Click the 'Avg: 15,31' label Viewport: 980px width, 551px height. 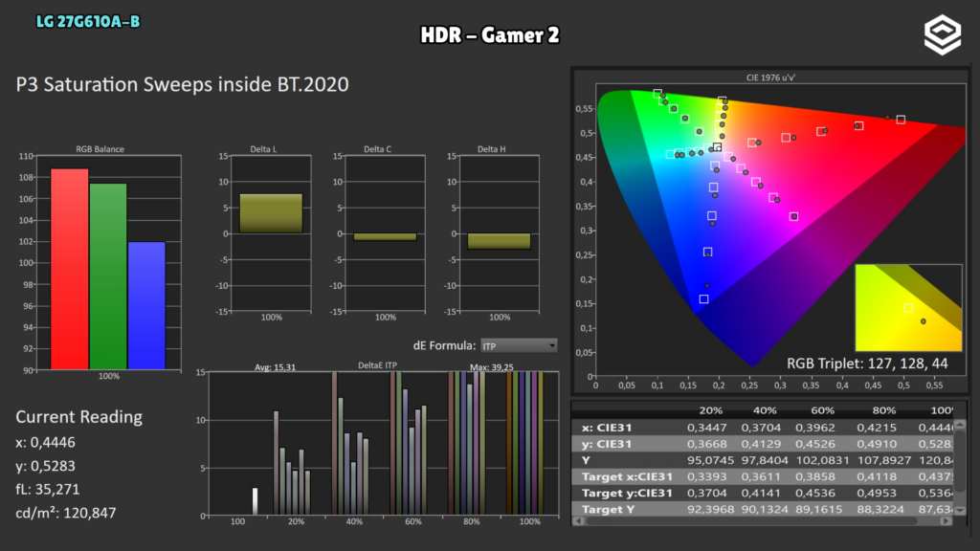(x=275, y=367)
